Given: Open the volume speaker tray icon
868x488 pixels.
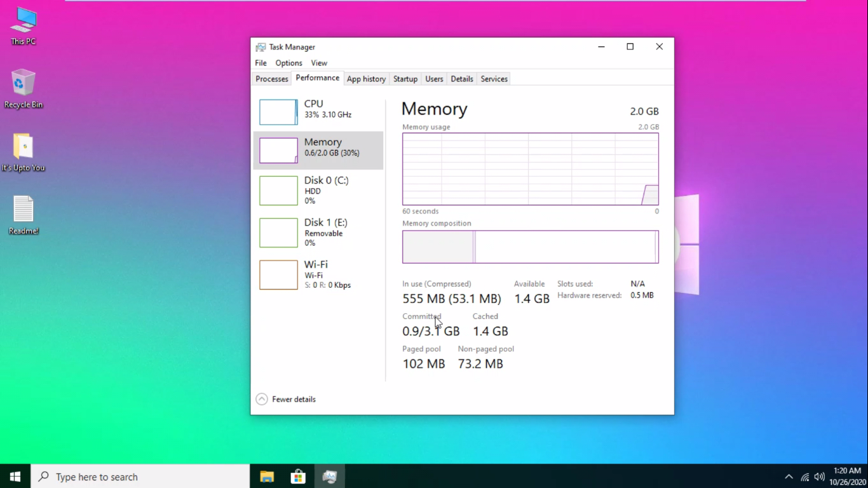Looking at the screenshot, I should tap(819, 477).
